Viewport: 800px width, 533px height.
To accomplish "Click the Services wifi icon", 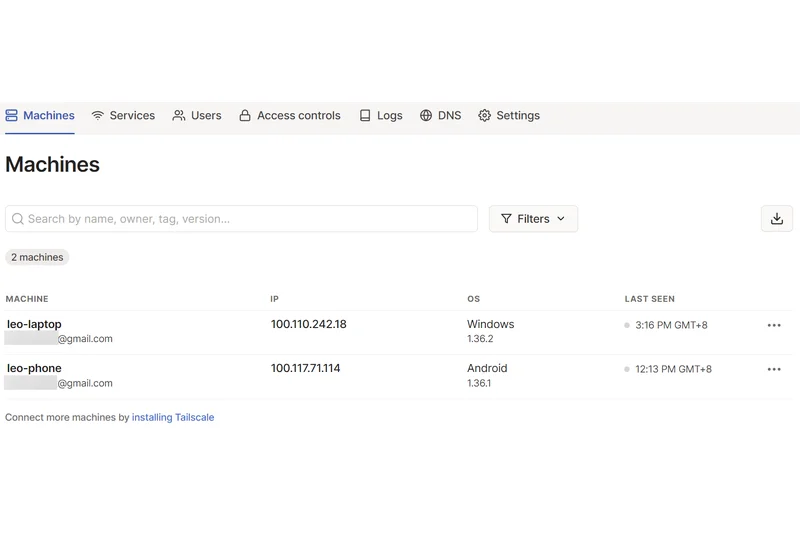I will (x=98, y=116).
